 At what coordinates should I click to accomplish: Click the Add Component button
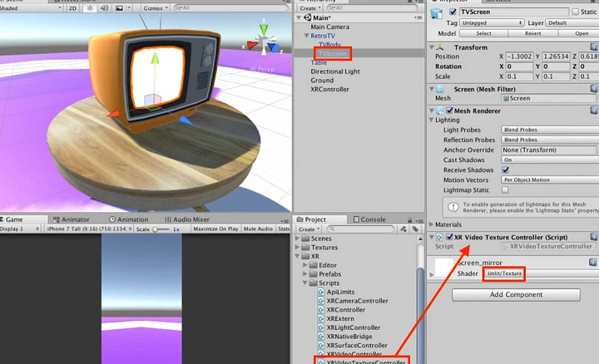[516, 294]
